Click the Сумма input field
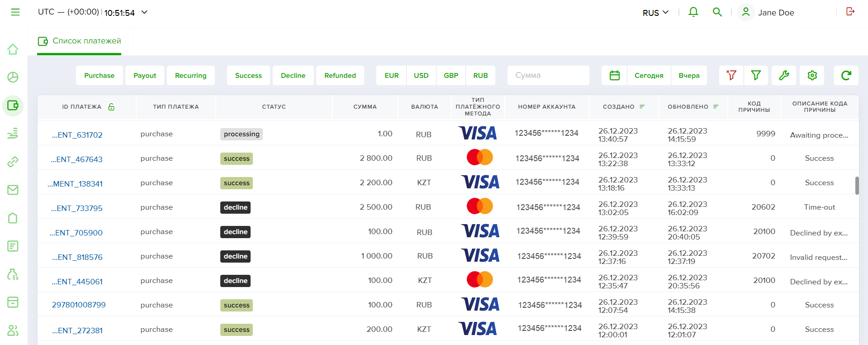 (548, 75)
